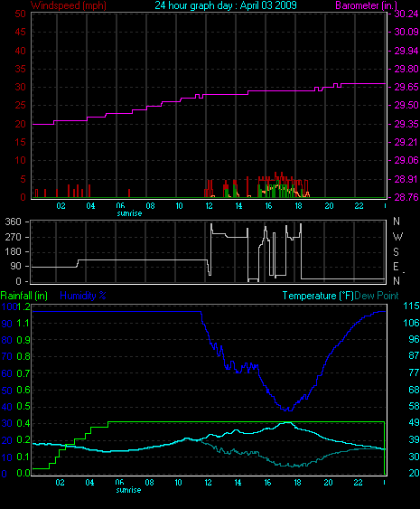The width and height of the screenshot is (420, 509).
Task: Click the 115 temperature scale value
Action: (411, 306)
